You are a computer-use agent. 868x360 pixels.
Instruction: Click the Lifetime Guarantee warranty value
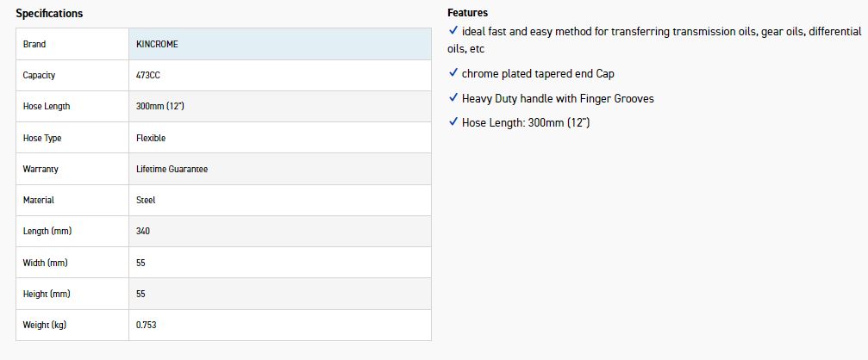[172, 169]
